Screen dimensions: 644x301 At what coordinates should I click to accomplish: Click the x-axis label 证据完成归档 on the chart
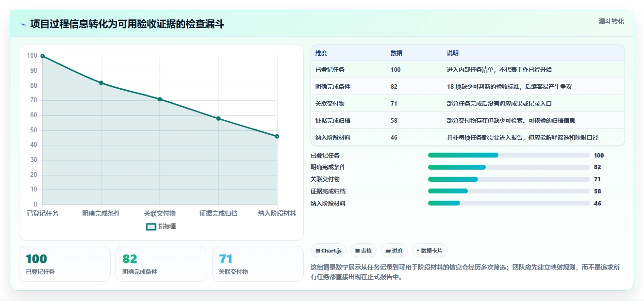tap(218, 213)
